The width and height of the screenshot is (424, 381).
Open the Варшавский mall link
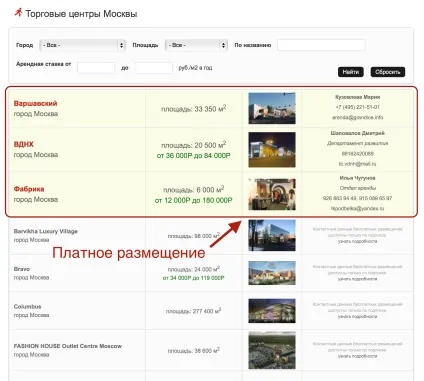click(x=35, y=103)
